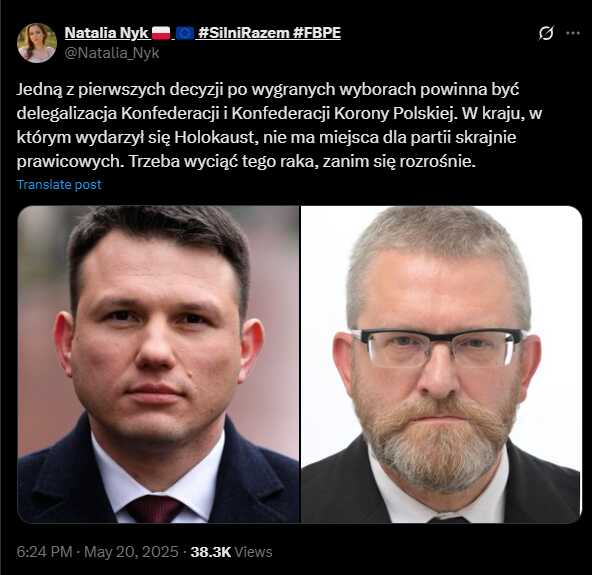Click the words Konfederacji Korony Polskiej
Screen dimensions: 592x575
(x=342, y=113)
